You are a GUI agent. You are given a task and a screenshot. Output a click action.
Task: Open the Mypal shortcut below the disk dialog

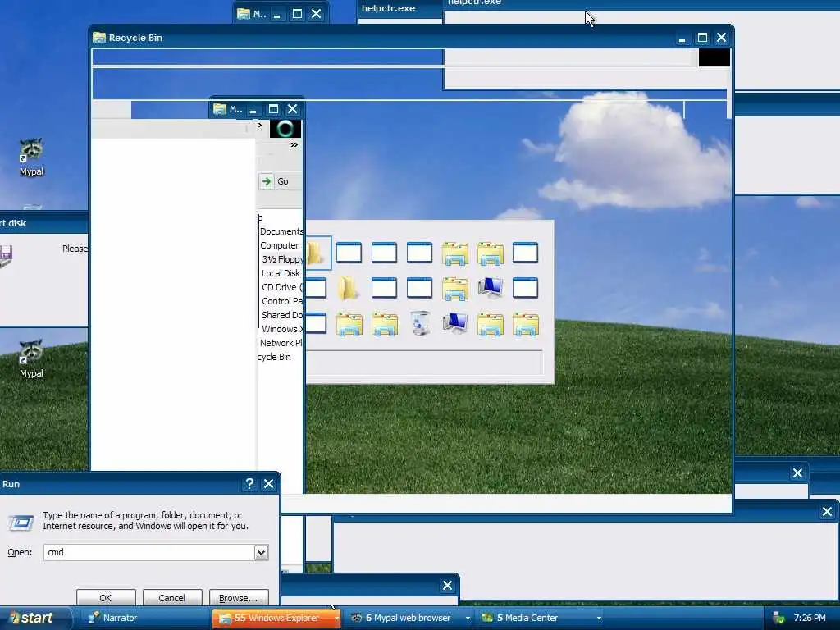(x=31, y=358)
